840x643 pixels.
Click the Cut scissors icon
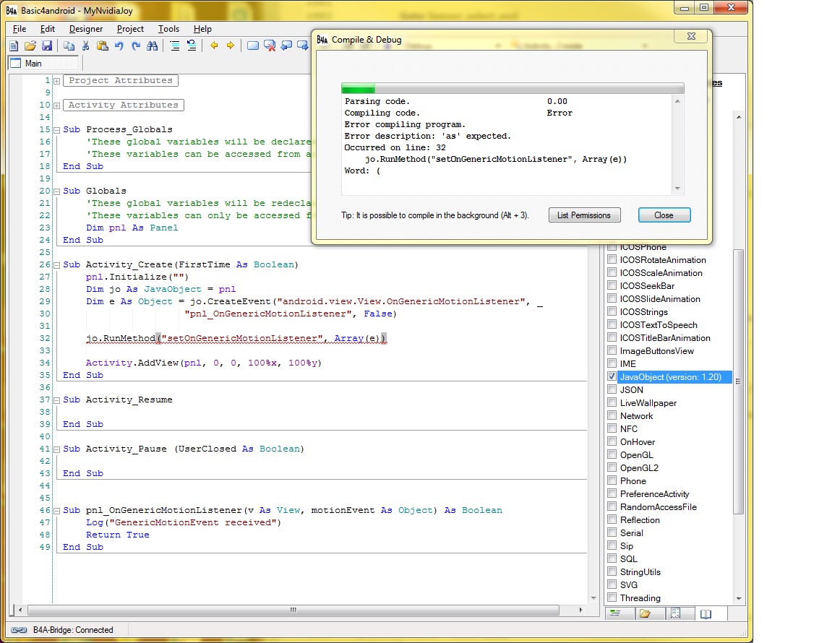click(85, 46)
